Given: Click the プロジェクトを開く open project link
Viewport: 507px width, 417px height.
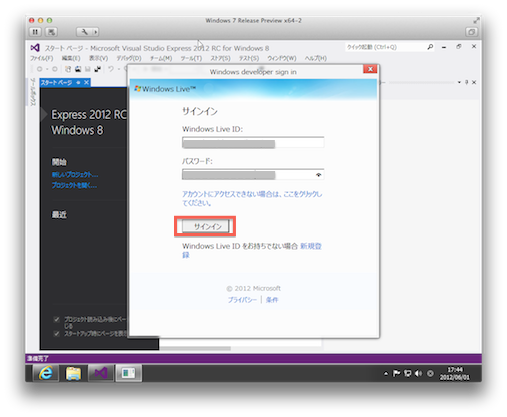Looking at the screenshot, I should pos(74,185).
